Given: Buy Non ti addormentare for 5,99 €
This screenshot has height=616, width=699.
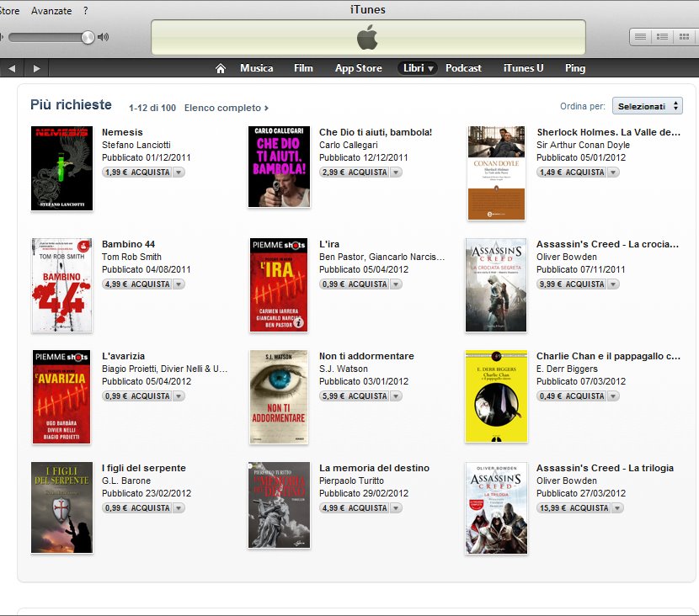Looking at the screenshot, I should click(x=355, y=396).
